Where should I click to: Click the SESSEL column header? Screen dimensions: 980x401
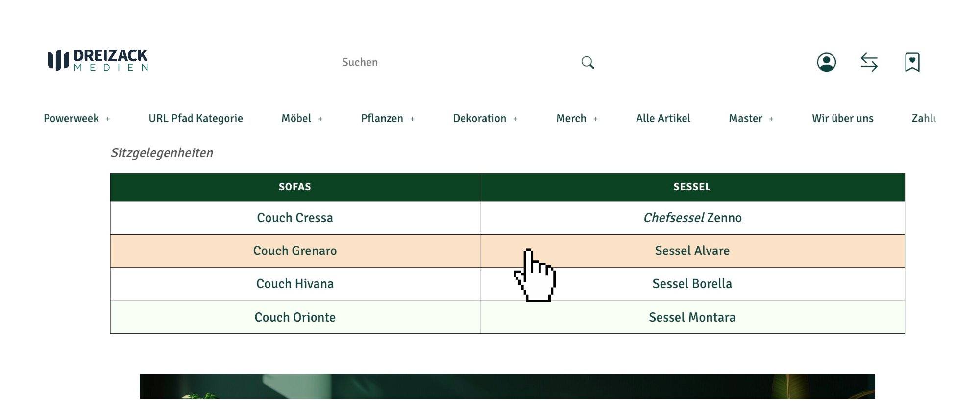[x=692, y=187]
